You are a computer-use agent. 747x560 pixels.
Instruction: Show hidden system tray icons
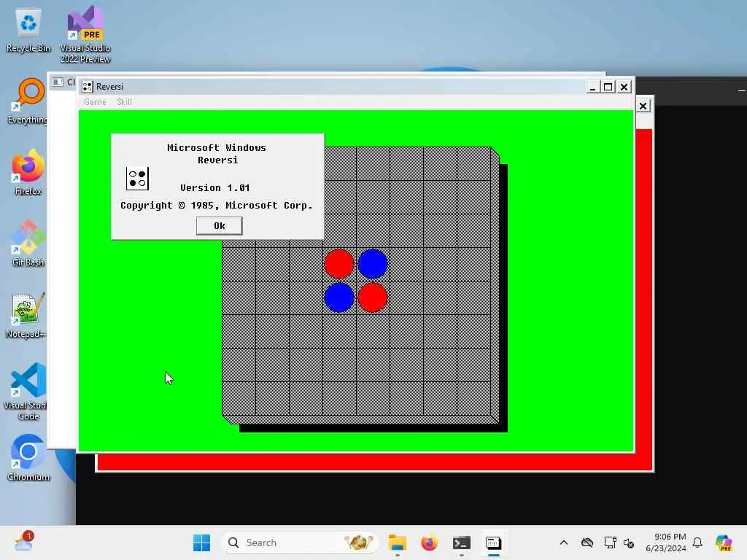[564, 542]
